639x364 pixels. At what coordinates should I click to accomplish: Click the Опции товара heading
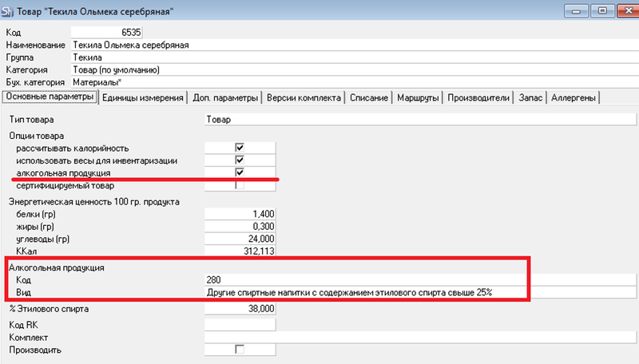[x=36, y=136]
